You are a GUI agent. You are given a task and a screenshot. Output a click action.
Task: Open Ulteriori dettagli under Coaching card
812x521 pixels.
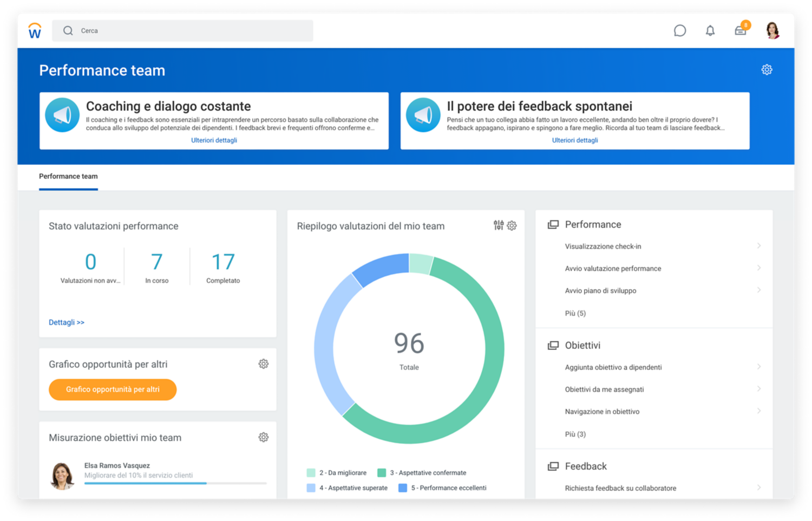pos(214,140)
